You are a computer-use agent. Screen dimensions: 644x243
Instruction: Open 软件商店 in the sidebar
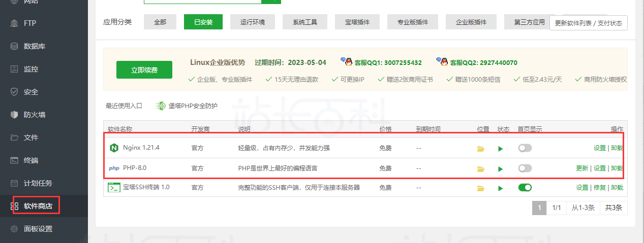tap(38, 206)
